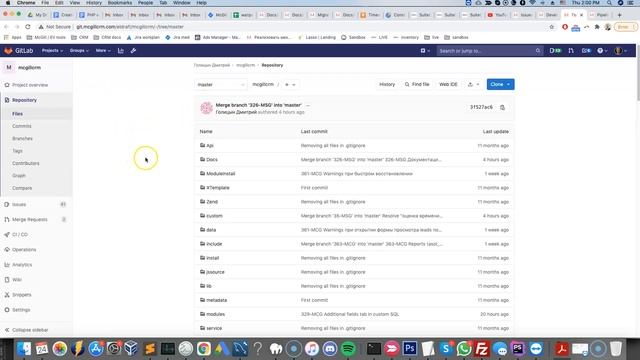This screenshot has width=640, height=360.
Task: Click the GitLab logo home icon
Action: tap(8, 51)
